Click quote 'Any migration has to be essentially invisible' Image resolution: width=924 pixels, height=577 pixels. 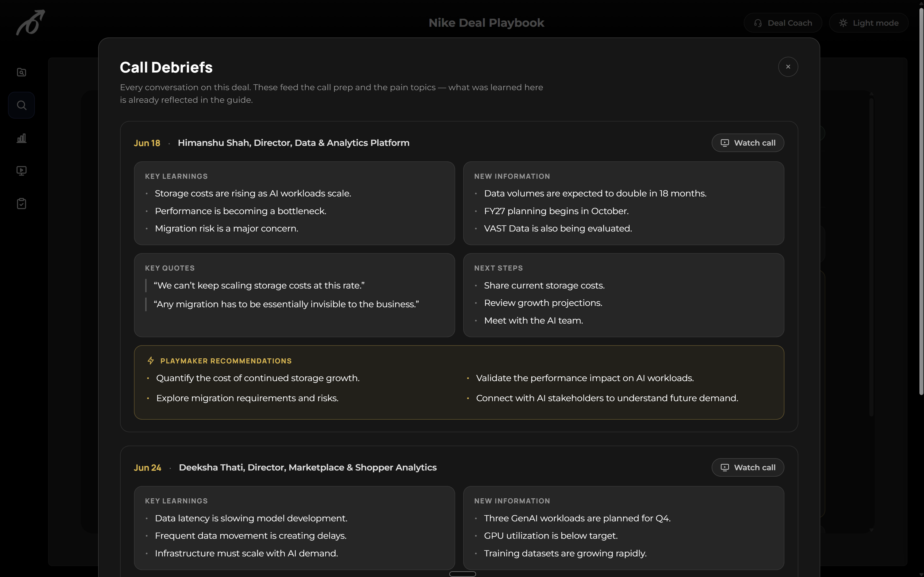[286, 304]
